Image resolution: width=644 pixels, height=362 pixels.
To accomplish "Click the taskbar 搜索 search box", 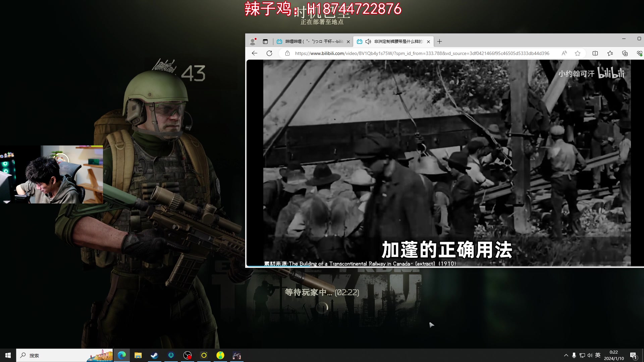I will pyautogui.click(x=65, y=355).
